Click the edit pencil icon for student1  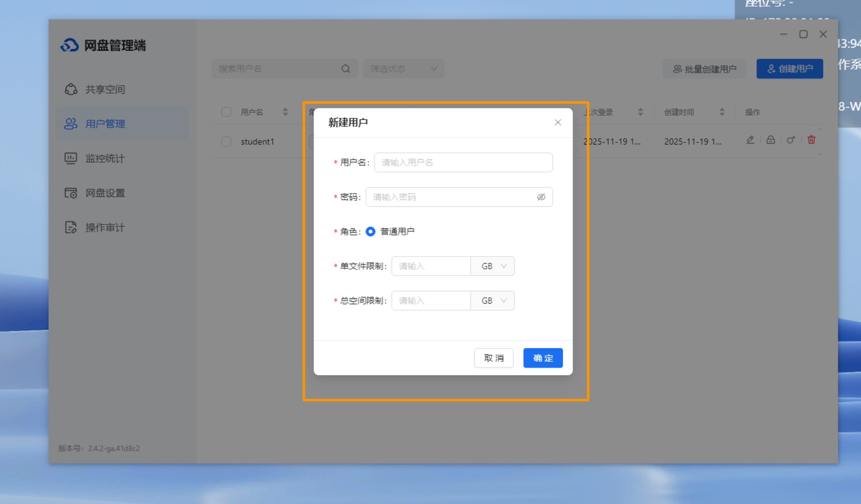pos(750,140)
